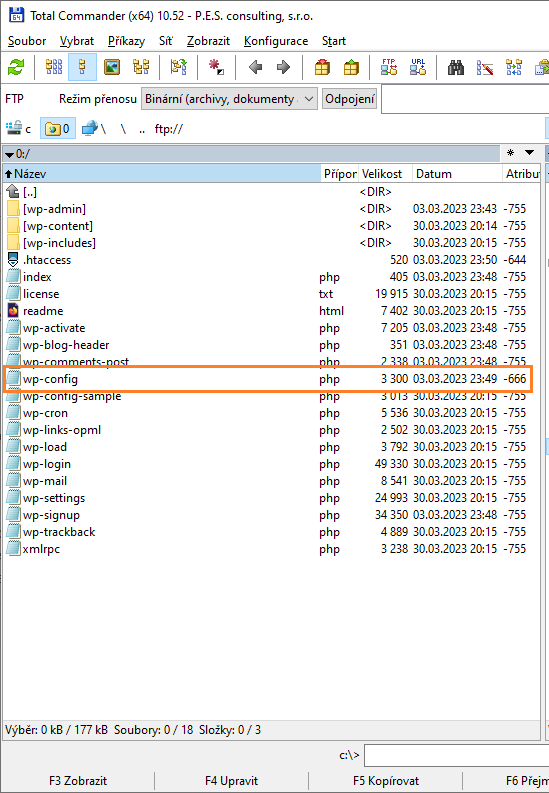Viewport: 549px width, 793px height.
Task: Open the Synchronize directories icon
Action: (x=514, y=67)
